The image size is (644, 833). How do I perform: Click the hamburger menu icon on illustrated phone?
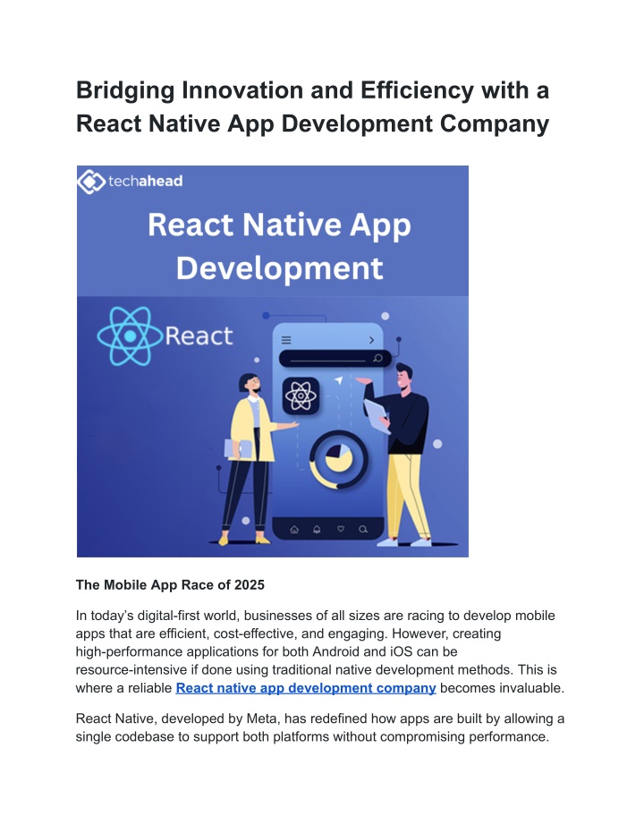[x=286, y=340]
